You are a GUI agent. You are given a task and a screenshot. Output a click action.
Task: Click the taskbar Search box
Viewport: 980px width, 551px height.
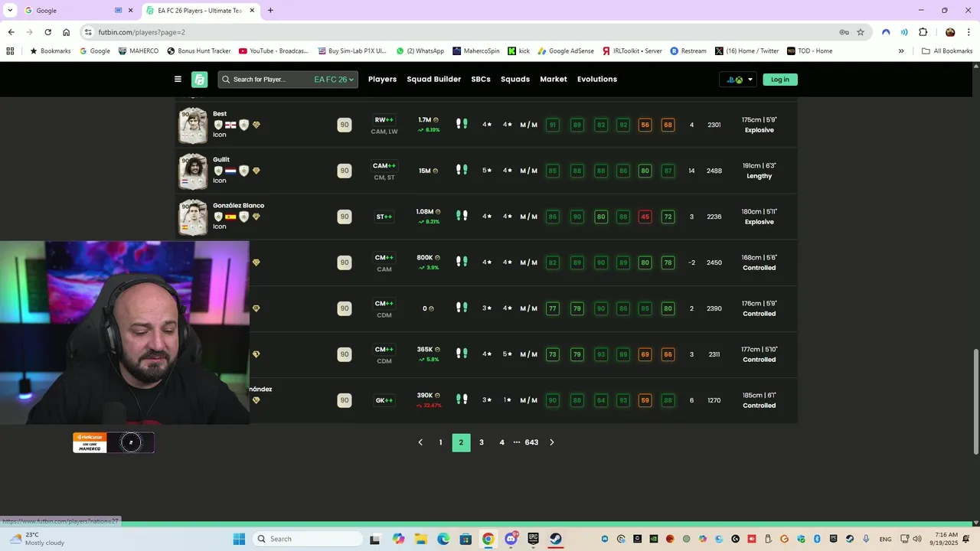(x=306, y=539)
